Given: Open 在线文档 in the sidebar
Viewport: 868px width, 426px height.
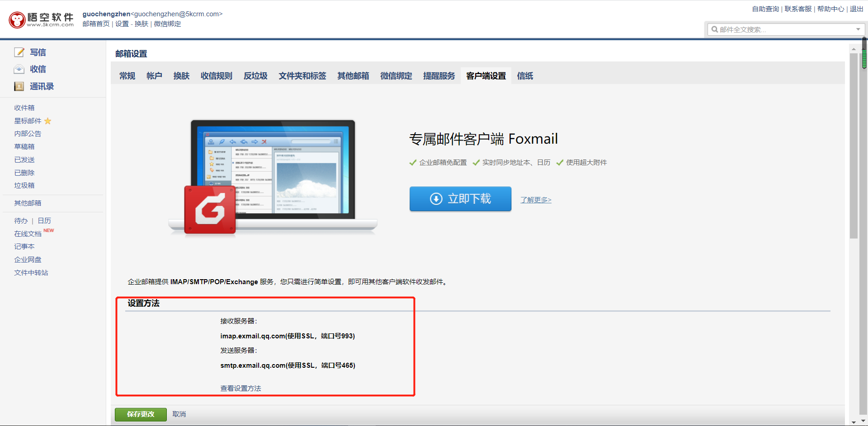Looking at the screenshot, I should point(28,234).
